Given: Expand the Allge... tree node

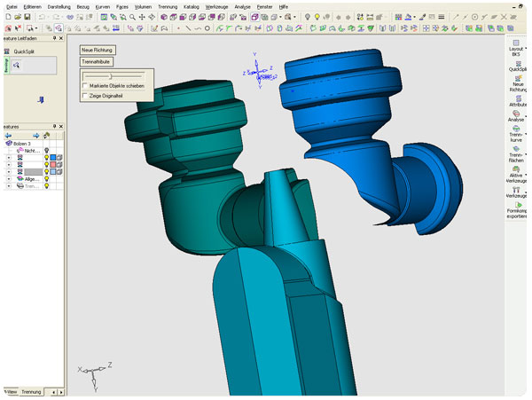Looking at the screenshot, I should point(9,178).
